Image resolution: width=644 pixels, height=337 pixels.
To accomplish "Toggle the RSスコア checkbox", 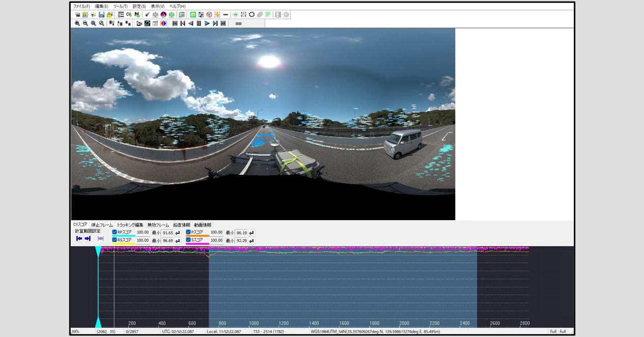I will (114, 240).
